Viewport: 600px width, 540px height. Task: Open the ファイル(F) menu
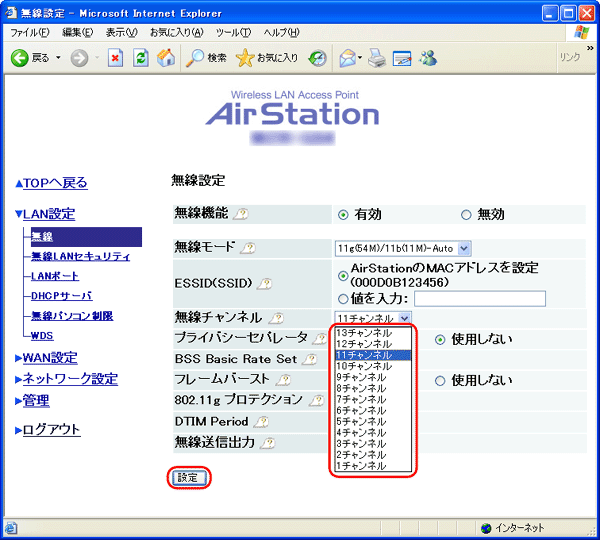tap(30, 33)
